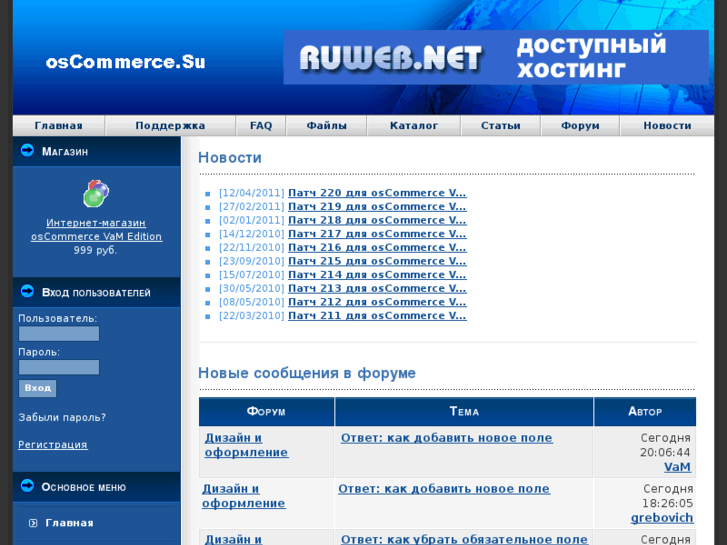
Task: Open forum author grebovich profile link
Action: pyautogui.click(x=660, y=518)
